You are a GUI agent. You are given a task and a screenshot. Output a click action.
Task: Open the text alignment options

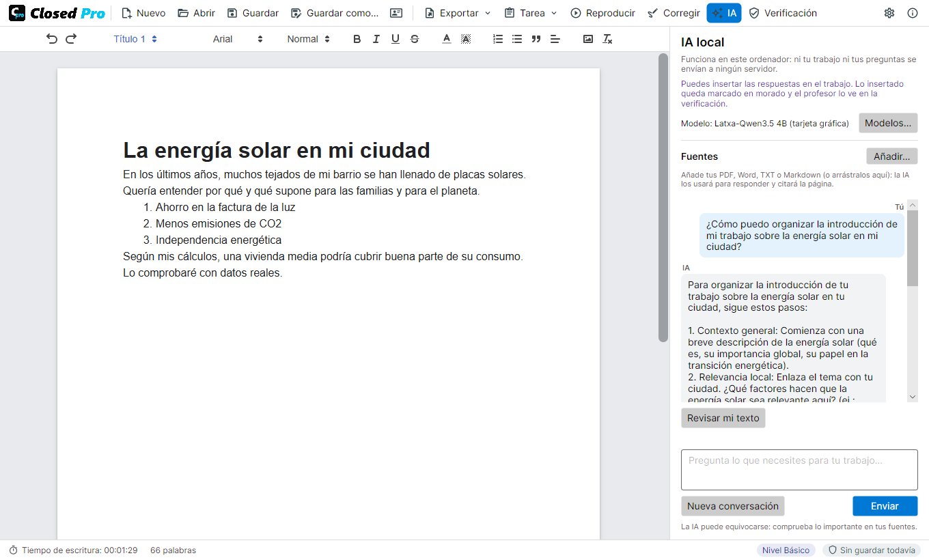[555, 39]
